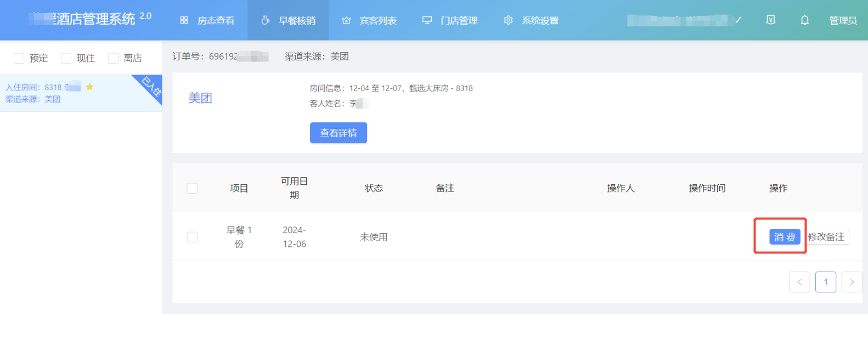Select the room 8318 order card

(x=81, y=93)
